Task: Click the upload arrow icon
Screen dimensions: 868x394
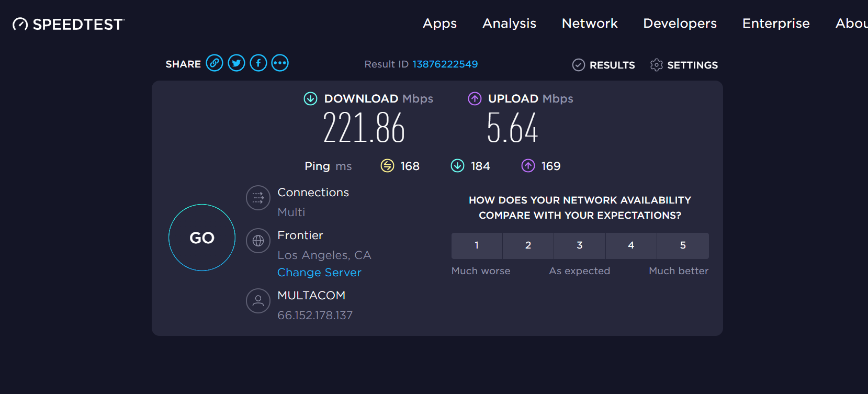Action: click(x=475, y=98)
